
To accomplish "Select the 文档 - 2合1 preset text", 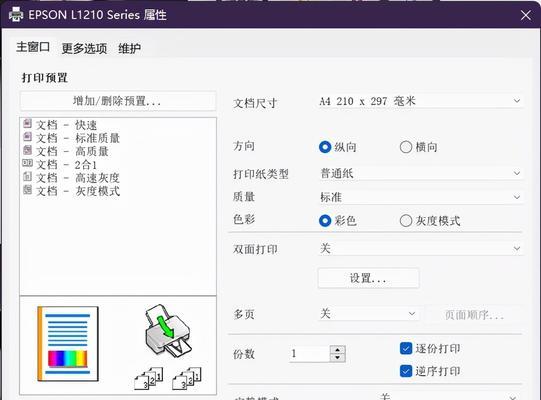I will click(x=67, y=165).
